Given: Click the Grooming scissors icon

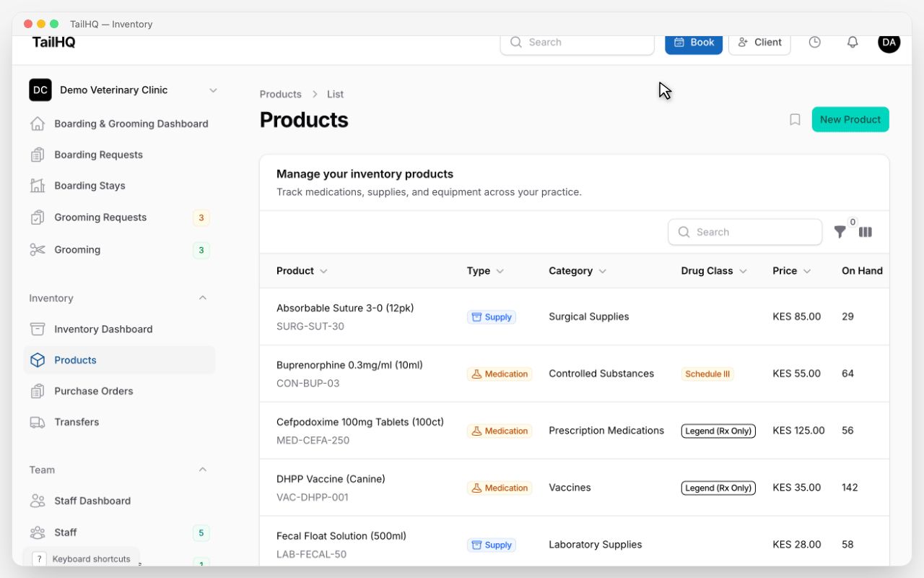Looking at the screenshot, I should click(37, 249).
